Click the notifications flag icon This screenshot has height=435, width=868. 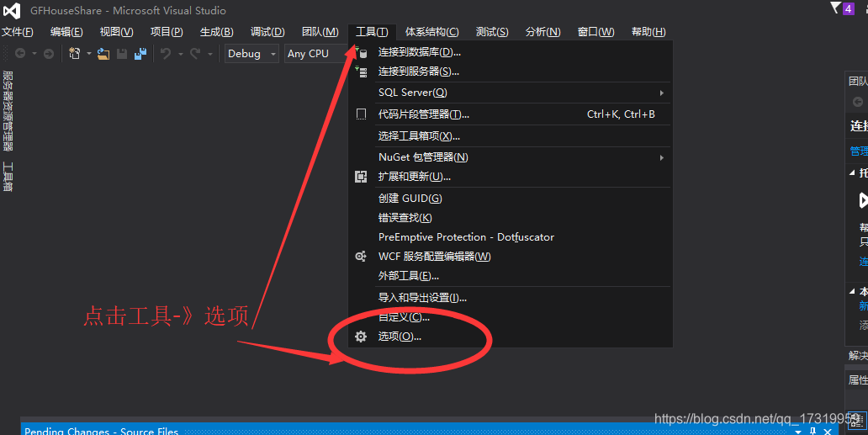pyautogui.click(x=835, y=8)
